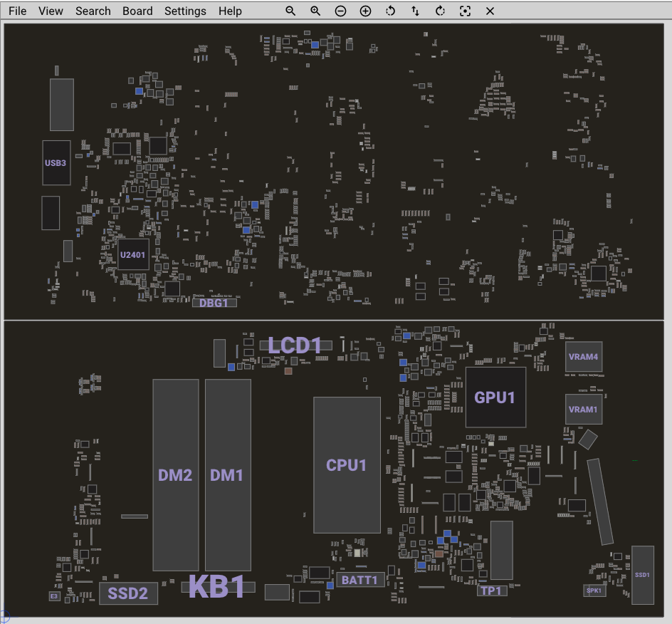
Task: Click the BATT1 connector component
Action: click(361, 580)
